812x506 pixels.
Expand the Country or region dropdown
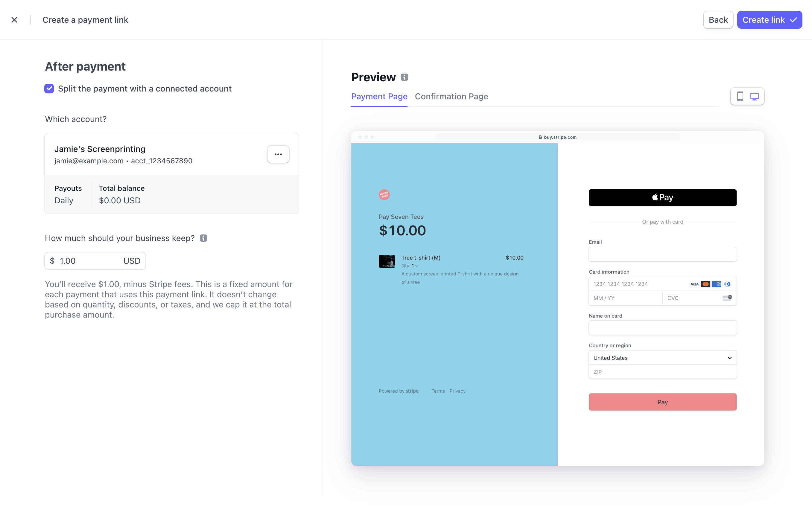[663, 357]
